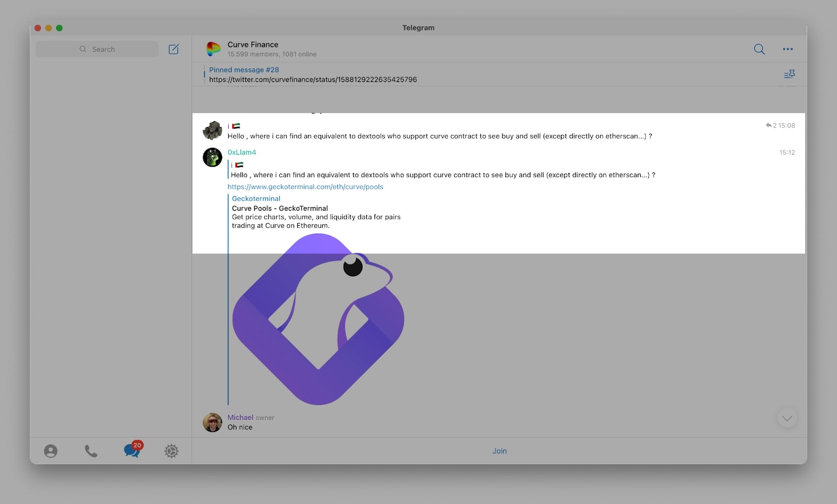837x504 pixels.
Task: Open Pinned message #28
Action: (313, 74)
